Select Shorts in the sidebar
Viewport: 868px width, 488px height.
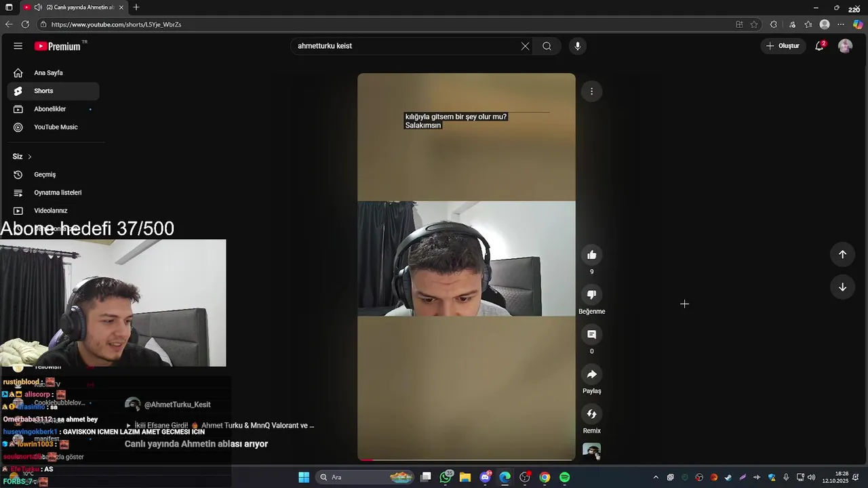(x=53, y=91)
